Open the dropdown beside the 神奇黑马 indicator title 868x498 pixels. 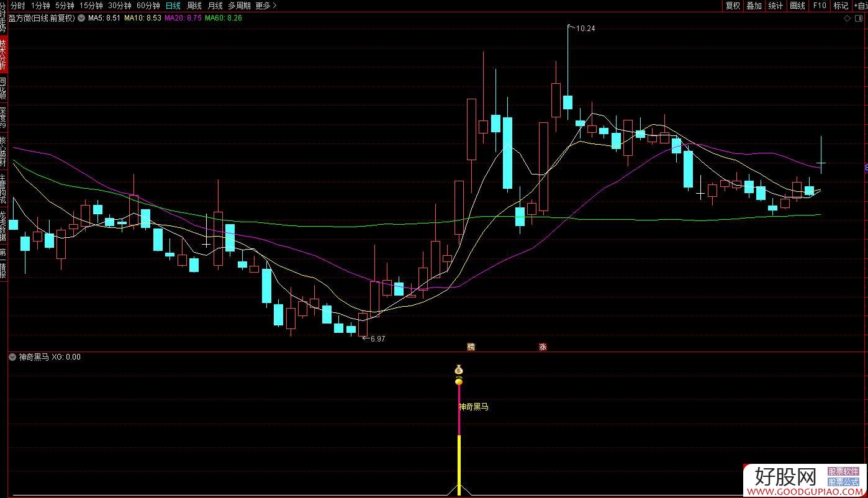[12, 357]
